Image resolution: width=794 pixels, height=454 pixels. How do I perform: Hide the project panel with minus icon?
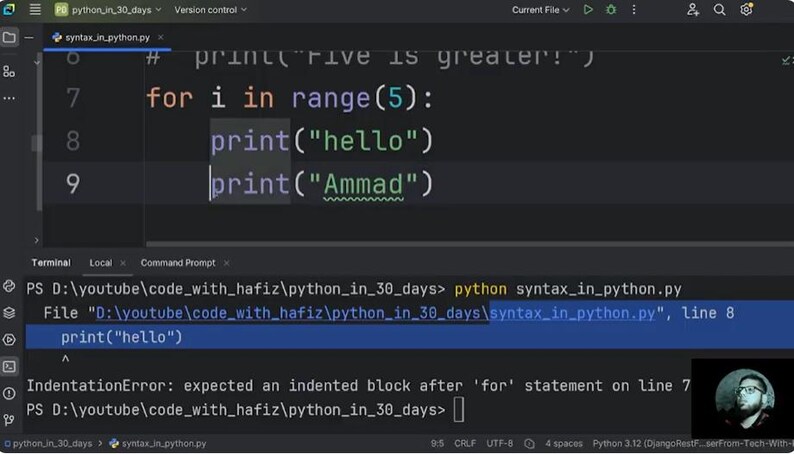click(29, 37)
